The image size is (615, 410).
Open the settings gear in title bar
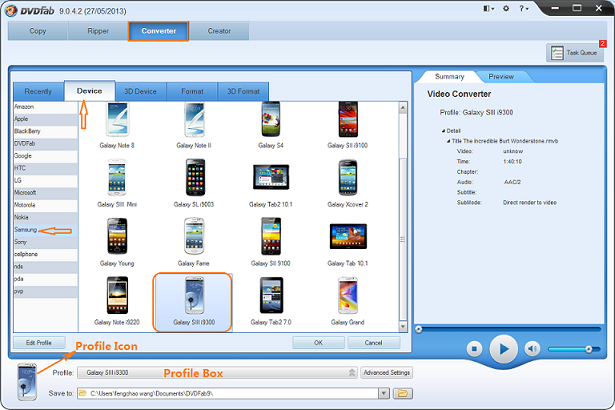coord(506,8)
